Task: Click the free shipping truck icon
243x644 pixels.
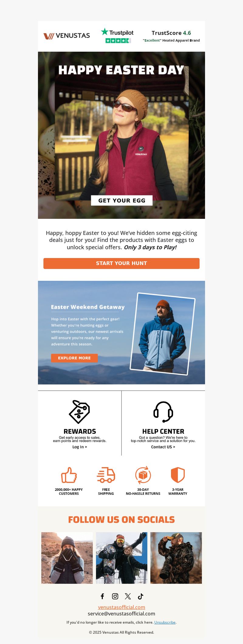Action: tap(106, 475)
